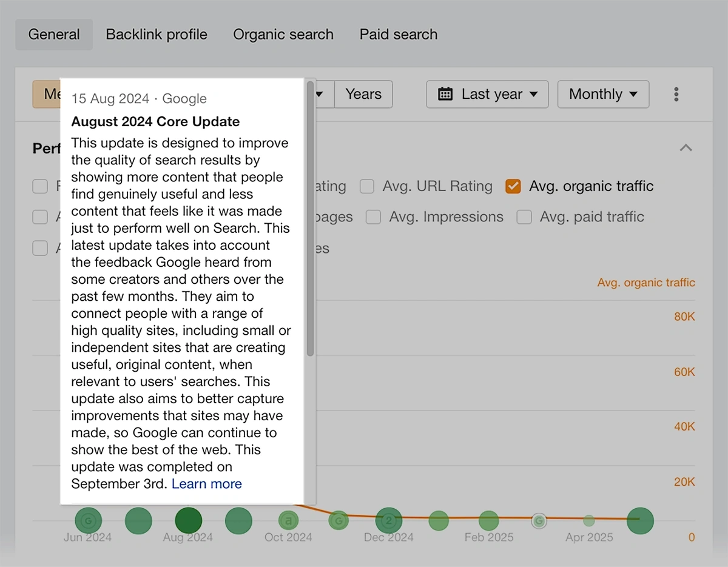Image resolution: width=728 pixels, height=567 pixels.
Task: Click the Aug 2024 axis label
Action: point(188,537)
